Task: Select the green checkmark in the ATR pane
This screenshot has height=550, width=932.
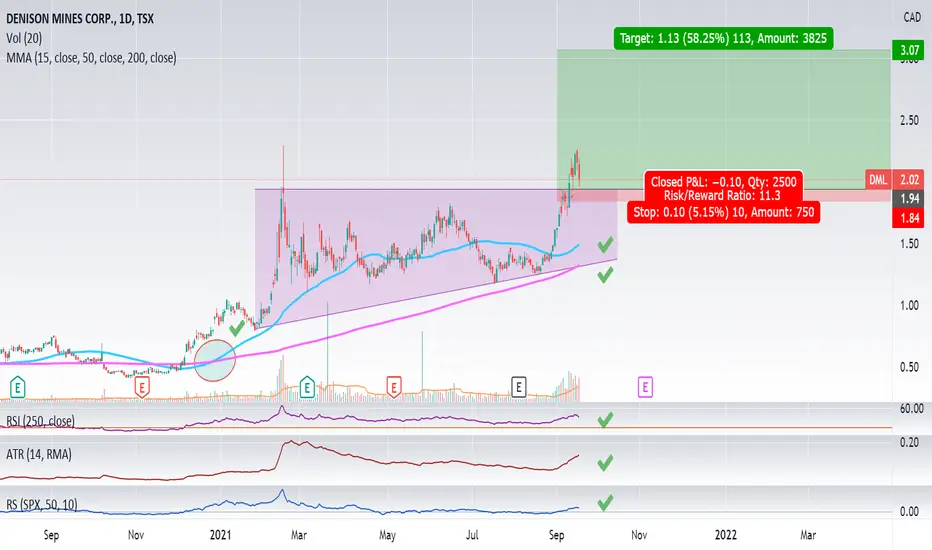Action: [605, 463]
